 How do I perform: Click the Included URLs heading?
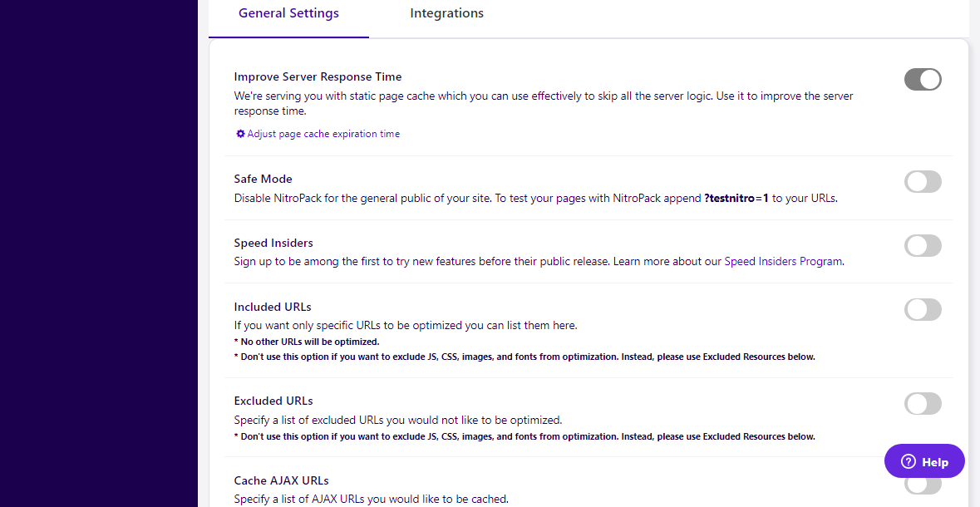(x=273, y=307)
